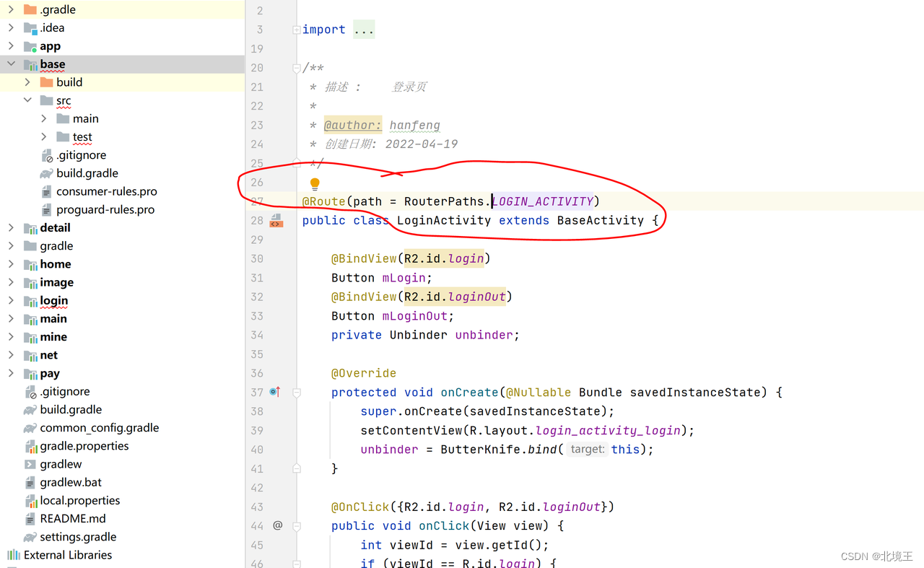Screen dimensions: 924x568
Task: Click the proguard-rules.pro file icon
Action: (47, 210)
